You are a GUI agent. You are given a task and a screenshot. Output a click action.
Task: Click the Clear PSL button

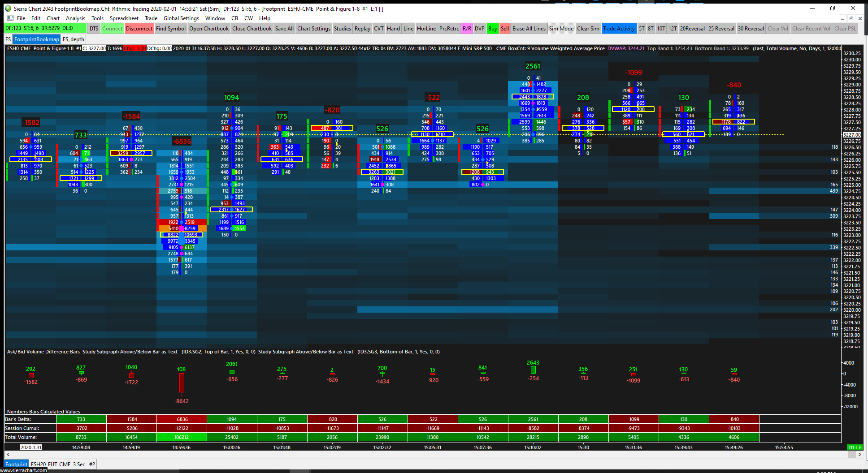click(845, 29)
